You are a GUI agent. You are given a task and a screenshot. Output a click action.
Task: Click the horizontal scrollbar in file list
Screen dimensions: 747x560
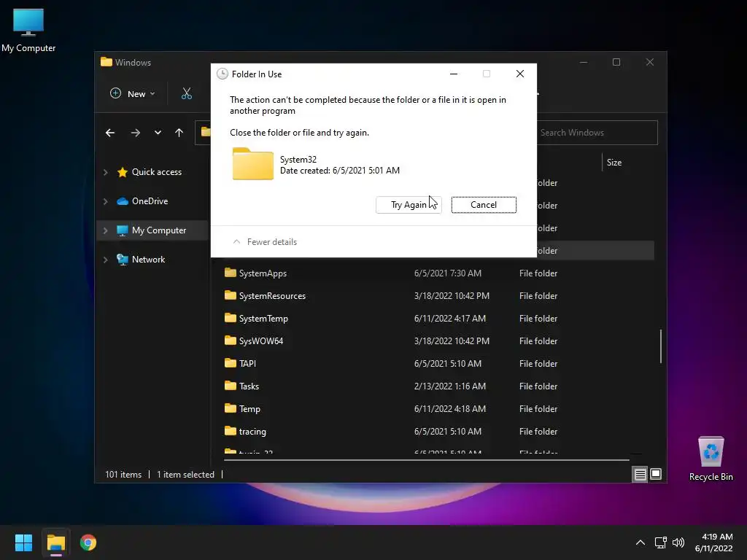(x=426, y=460)
